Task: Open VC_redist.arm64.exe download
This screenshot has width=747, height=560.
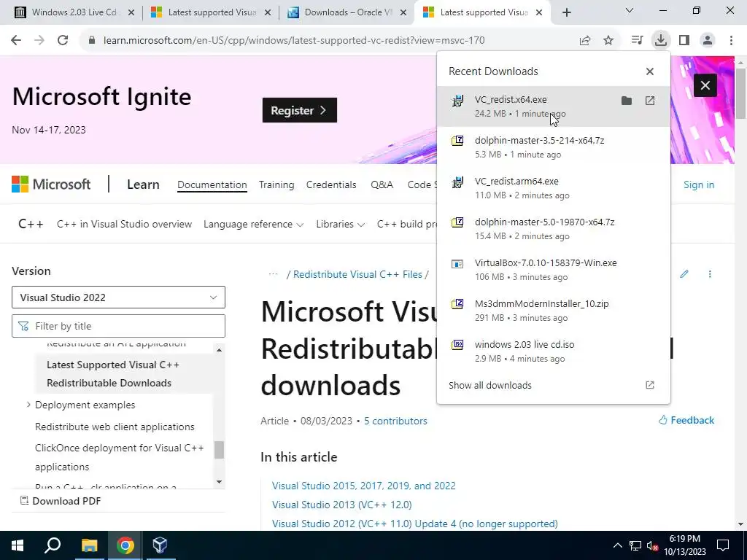Action: pos(553,188)
